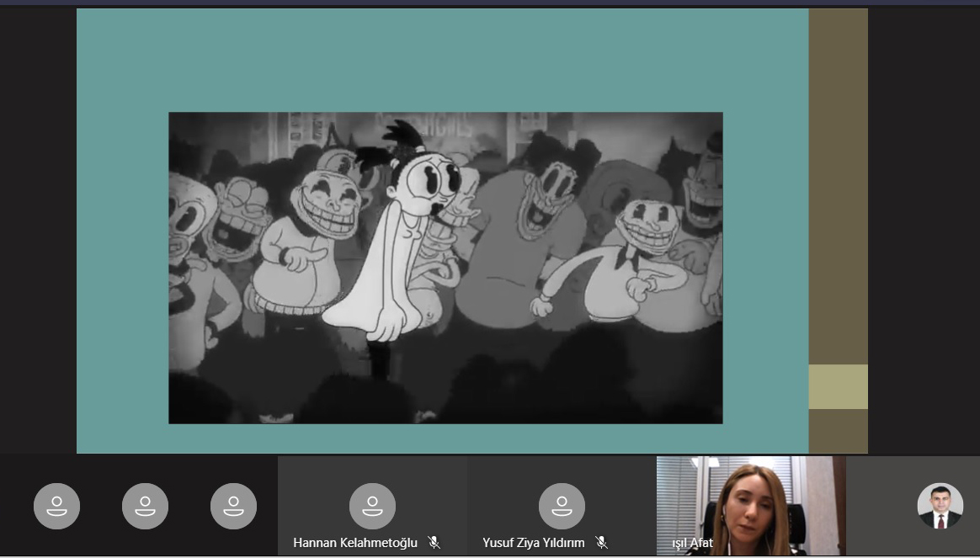The width and height of the screenshot is (980, 558).
Task: Click the leftmost anonymous participant avatar
Action: pos(56,506)
